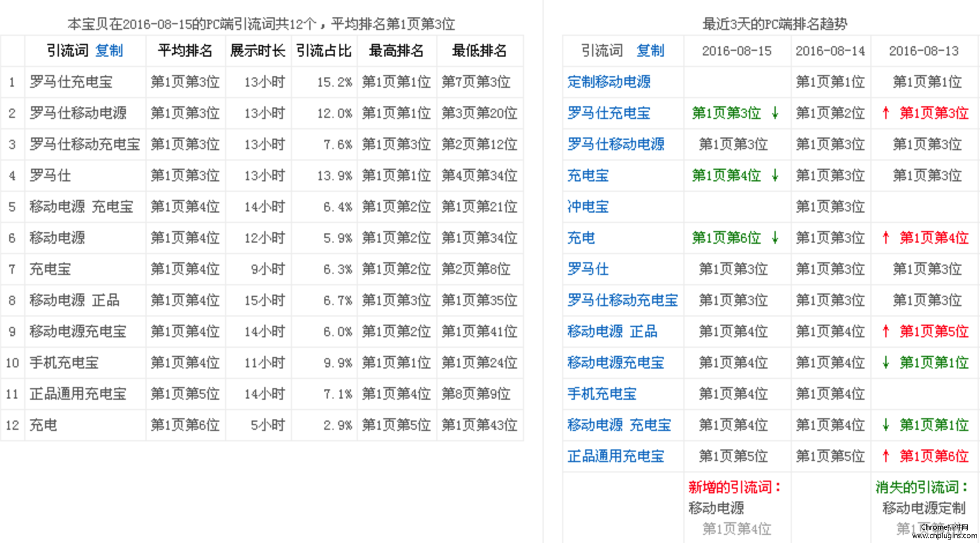The height and width of the screenshot is (543, 980).
Task: Click 罗马仕移动电源 in row 2 of left table
Action: point(78,113)
